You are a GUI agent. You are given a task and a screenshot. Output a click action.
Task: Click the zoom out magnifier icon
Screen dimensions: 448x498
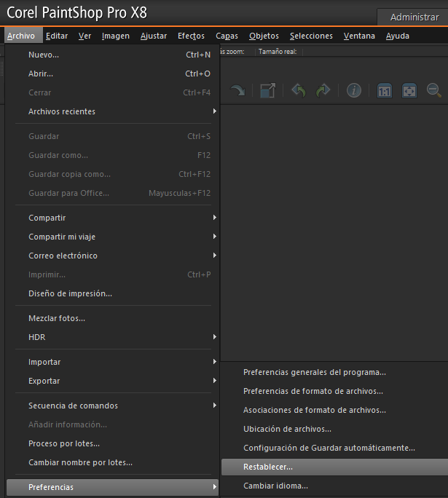(x=434, y=90)
